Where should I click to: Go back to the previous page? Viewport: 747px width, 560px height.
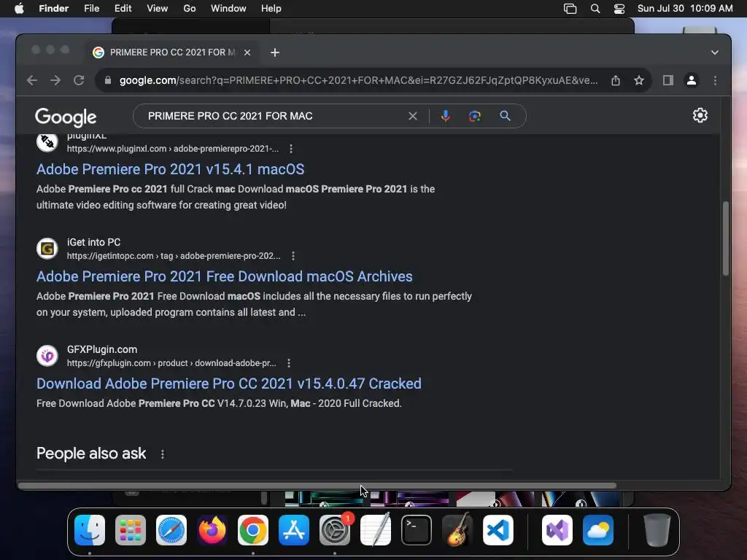click(32, 80)
